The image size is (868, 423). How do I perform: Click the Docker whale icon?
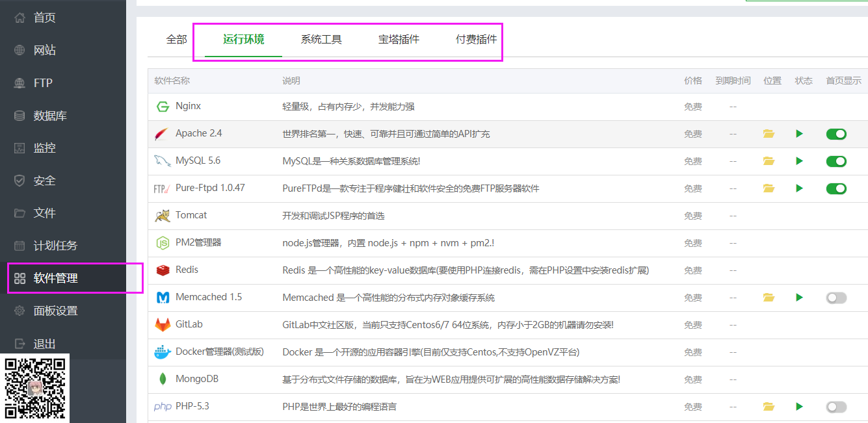(x=163, y=352)
